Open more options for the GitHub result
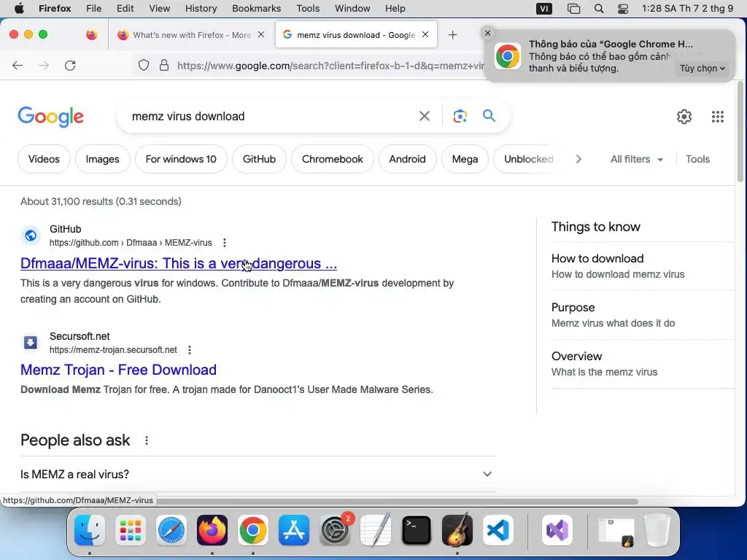The height and width of the screenshot is (560, 747). [x=225, y=243]
